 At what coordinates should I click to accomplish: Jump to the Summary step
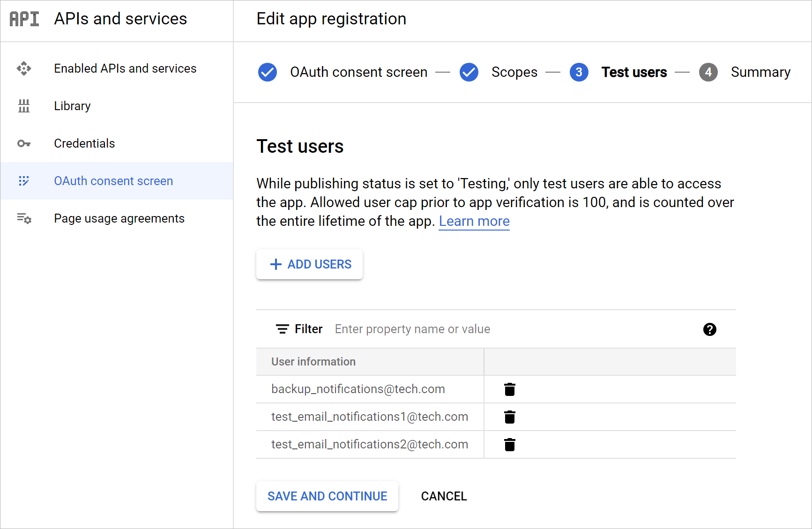(708, 72)
